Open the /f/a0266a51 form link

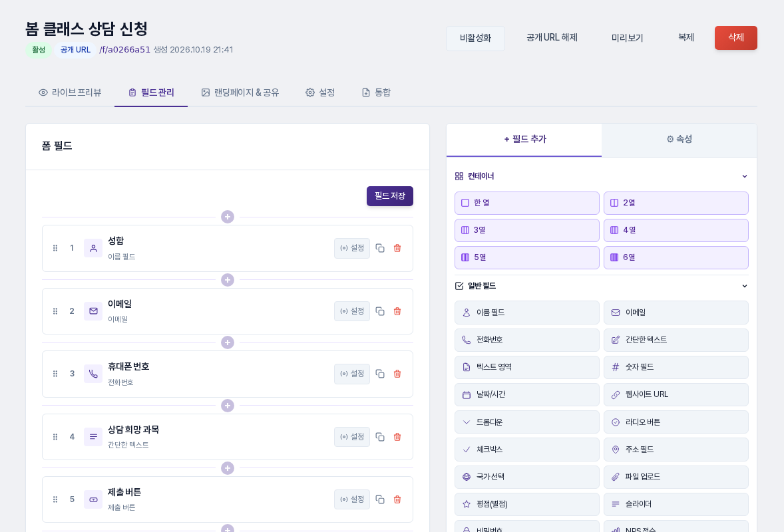pyautogui.click(x=125, y=50)
